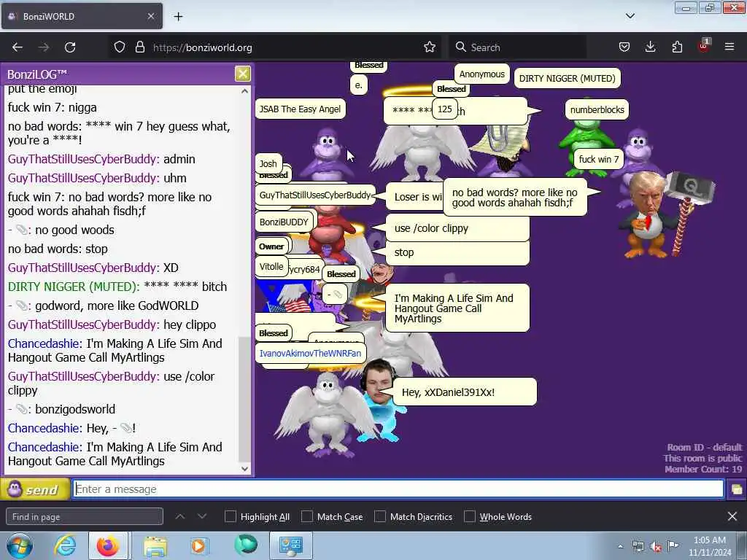Open the Firefox downloads panel
This screenshot has height=560, width=747.
click(650, 47)
